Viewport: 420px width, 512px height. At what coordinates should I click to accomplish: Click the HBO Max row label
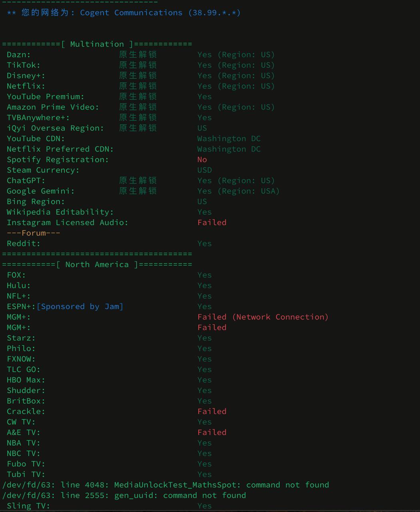point(26,380)
